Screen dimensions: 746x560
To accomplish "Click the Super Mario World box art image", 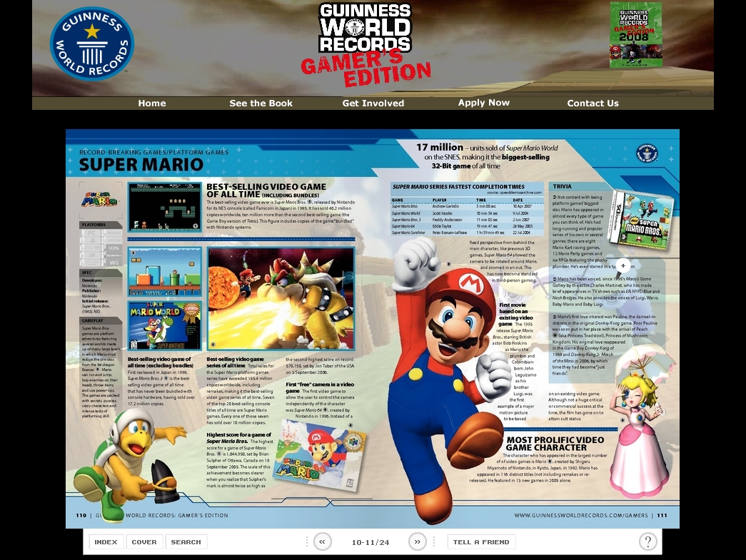I will click(x=165, y=325).
